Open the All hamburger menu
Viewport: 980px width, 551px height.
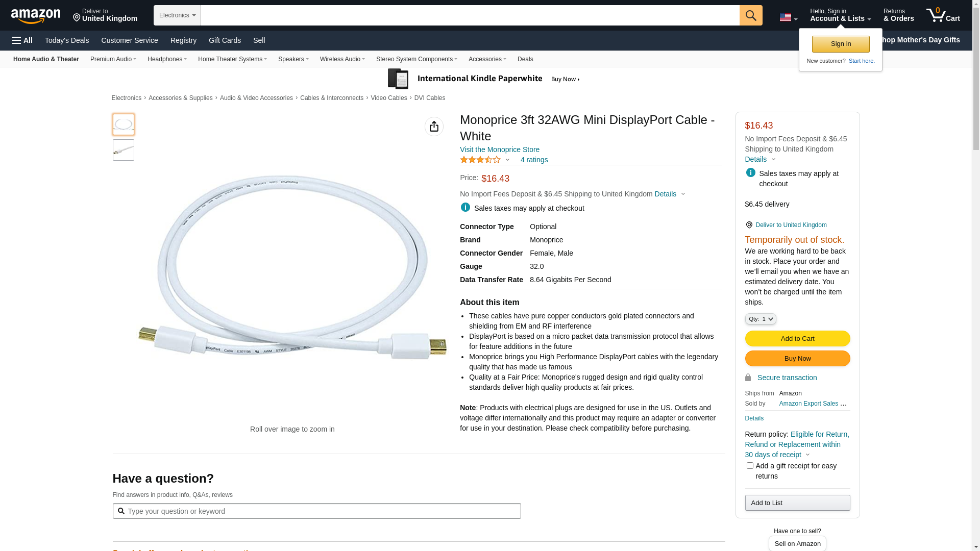22,40
